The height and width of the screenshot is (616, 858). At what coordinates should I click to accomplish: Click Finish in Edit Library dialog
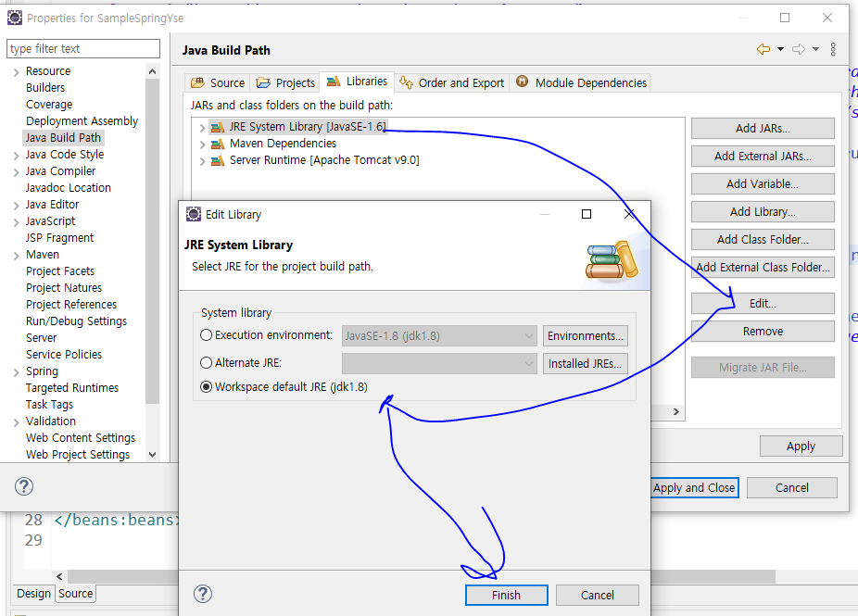pyautogui.click(x=506, y=596)
